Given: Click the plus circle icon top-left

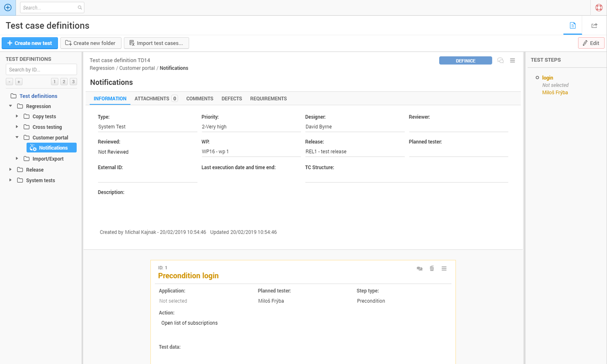Looking at the screenshot, I should [8, 7].
